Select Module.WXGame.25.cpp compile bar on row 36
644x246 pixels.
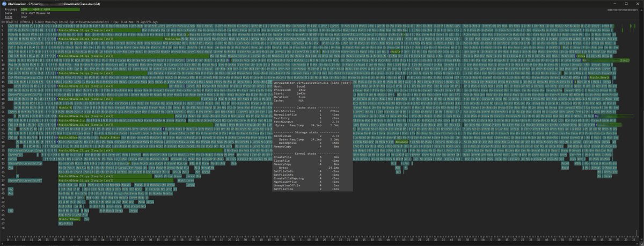click(x=104, y=176)
